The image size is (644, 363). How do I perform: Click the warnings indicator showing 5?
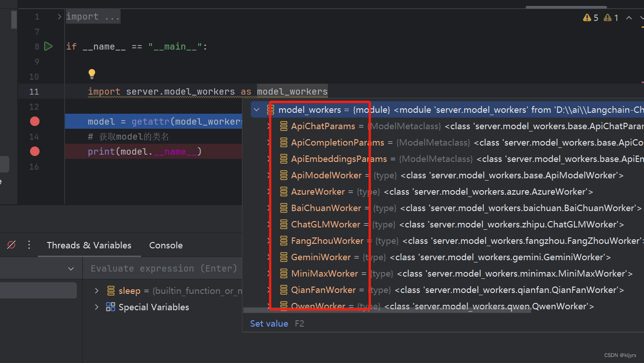click(x=591, y=18)
